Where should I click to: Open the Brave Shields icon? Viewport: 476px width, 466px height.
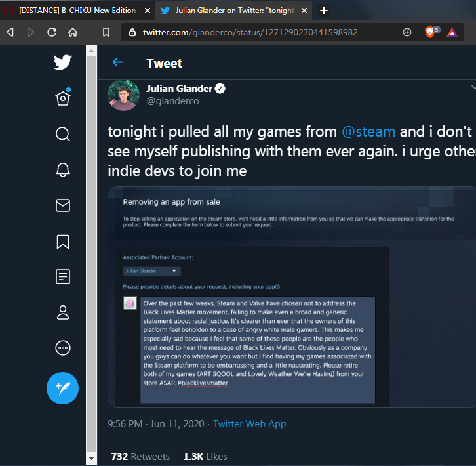pyautogui.click(x=429, y=32)
